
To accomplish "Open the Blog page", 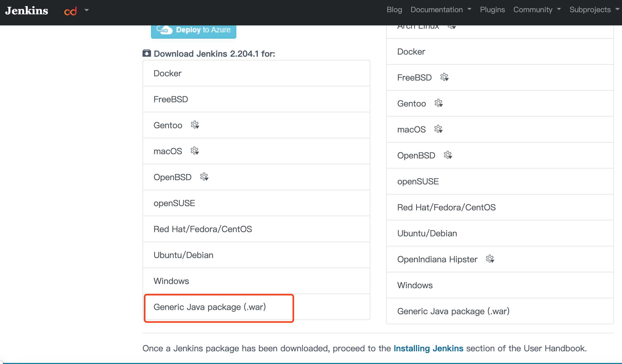I will click(x=394, y=10).
